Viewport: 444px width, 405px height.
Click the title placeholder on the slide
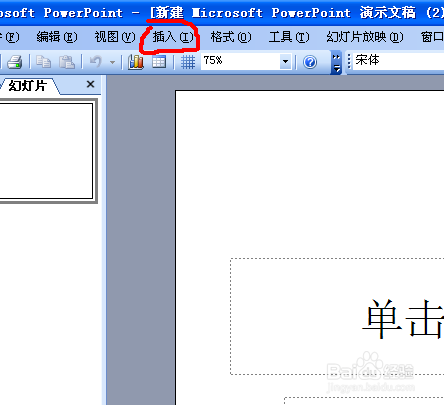(x=337, y=316)
